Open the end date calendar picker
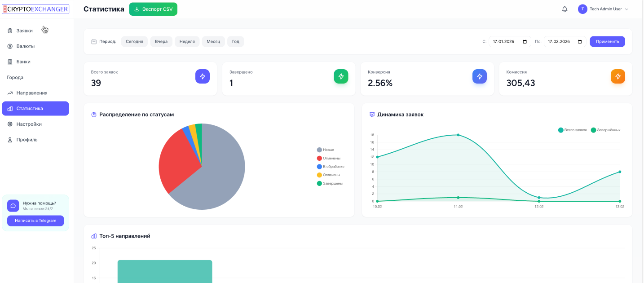The width and height of the screenshot is (644, 283). coord(580,42)
